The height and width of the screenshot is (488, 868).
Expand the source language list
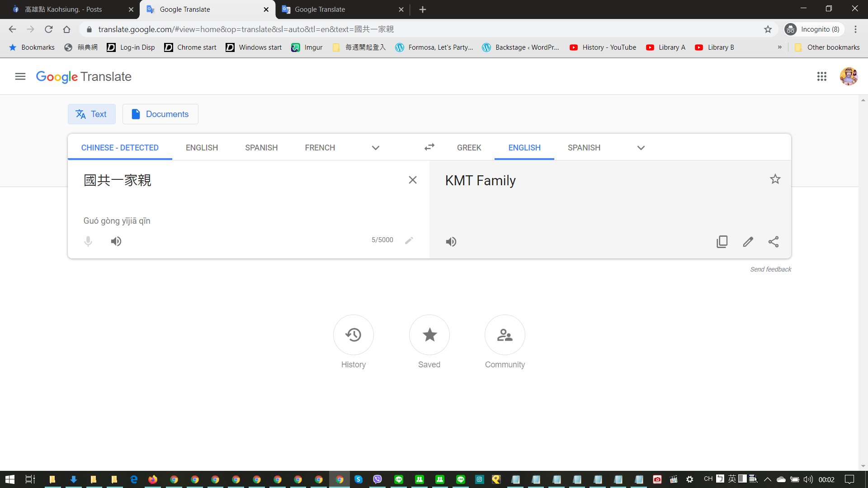tap(375, 148)
